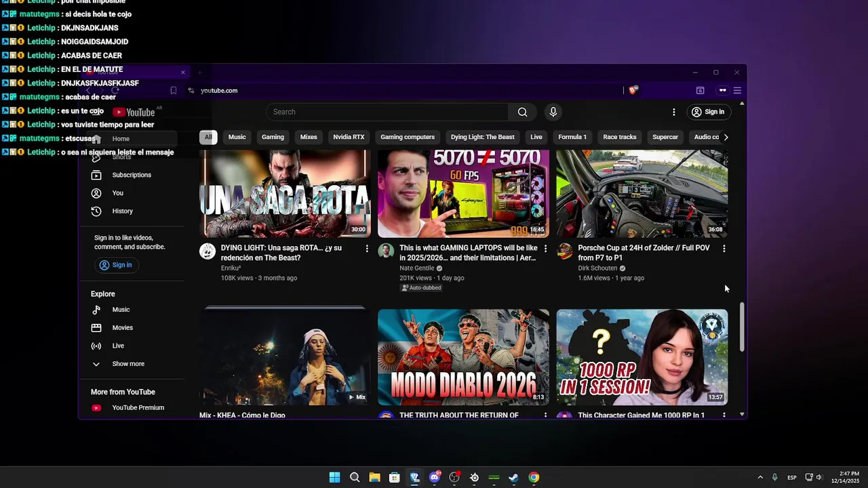Open the KHEA mix thumbnail
Viewport: 868px width, 488px height.
(285, 357)
